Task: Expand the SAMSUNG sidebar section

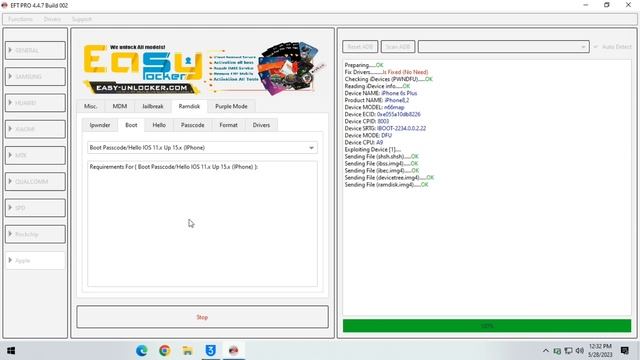Action: (35, 76)
